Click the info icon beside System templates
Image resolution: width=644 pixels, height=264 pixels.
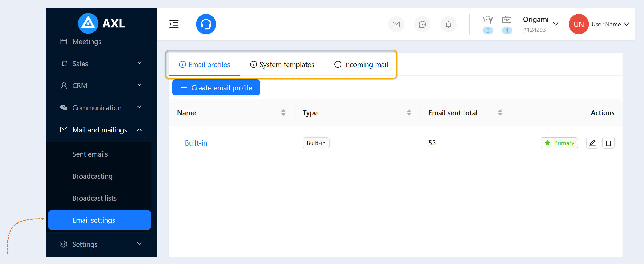pyautogui.click(x=254, y=65)
